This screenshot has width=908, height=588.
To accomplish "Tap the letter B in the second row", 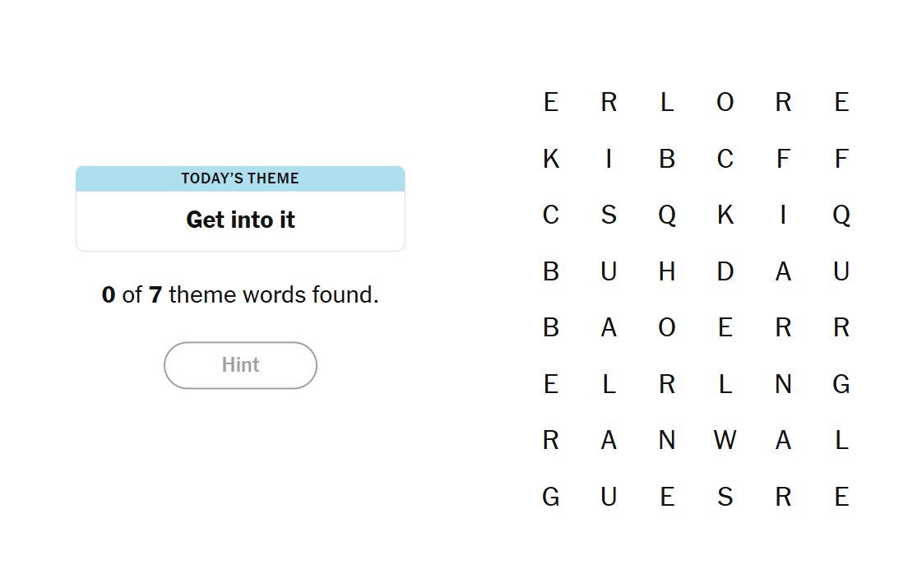I will pos(667,159).
